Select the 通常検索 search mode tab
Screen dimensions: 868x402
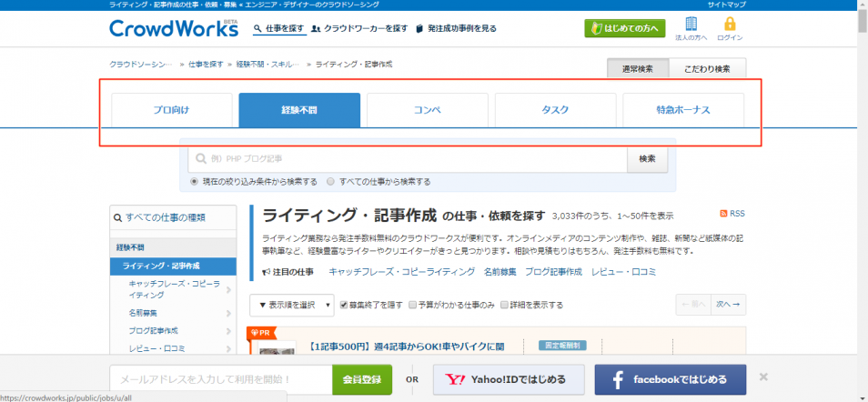tap(638, 69)
